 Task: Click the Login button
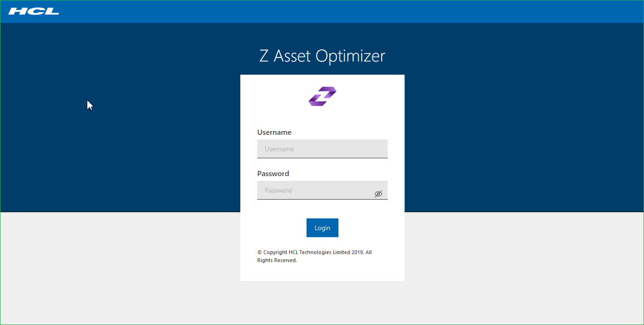(322, 228)
